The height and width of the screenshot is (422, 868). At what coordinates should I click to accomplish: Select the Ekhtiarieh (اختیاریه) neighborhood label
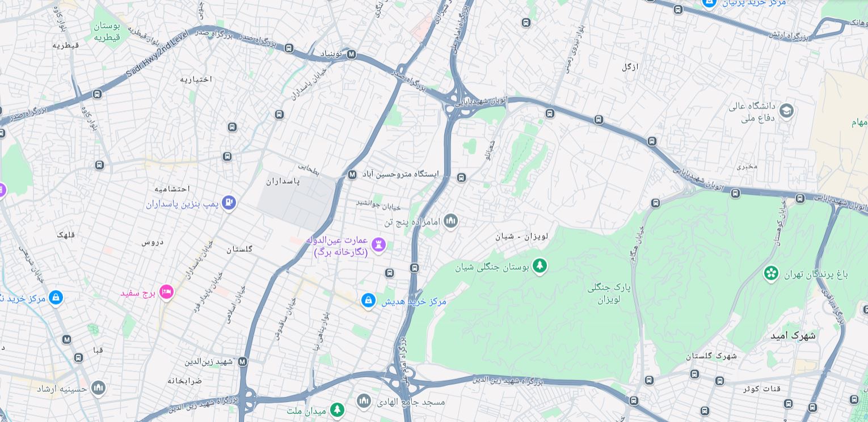click(196, 79)
